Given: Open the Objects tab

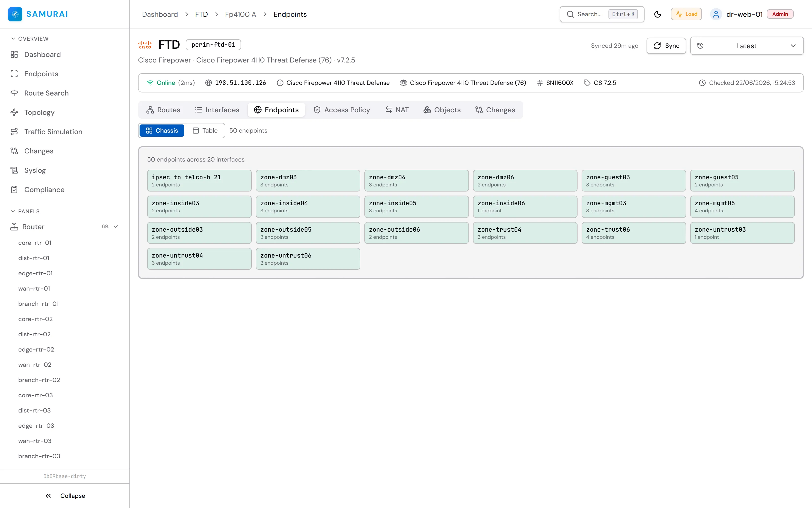Looking at the screenshot, I should click(x=442, y=110).
